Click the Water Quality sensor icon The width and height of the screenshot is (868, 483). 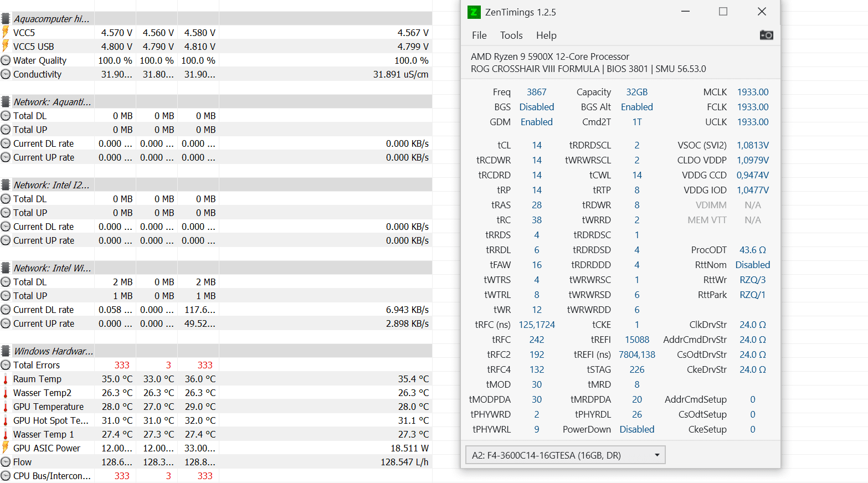click(x=6, y=60)
